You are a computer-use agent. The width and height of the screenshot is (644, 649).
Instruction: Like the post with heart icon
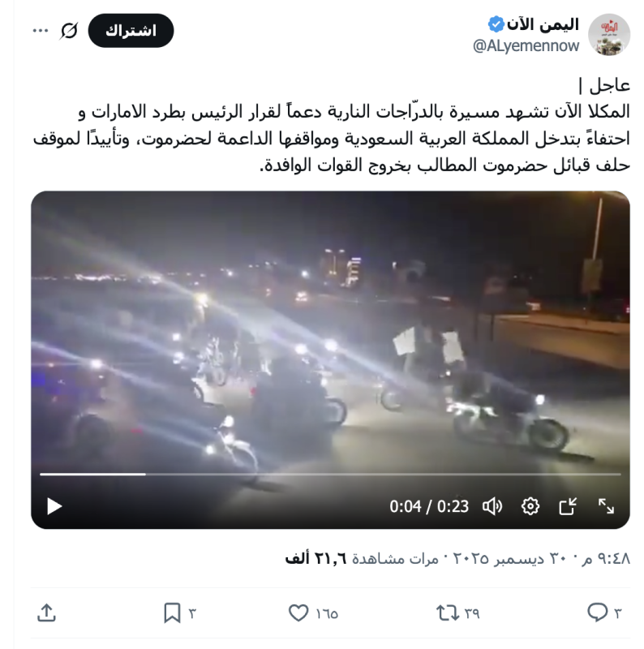[298, 613]
